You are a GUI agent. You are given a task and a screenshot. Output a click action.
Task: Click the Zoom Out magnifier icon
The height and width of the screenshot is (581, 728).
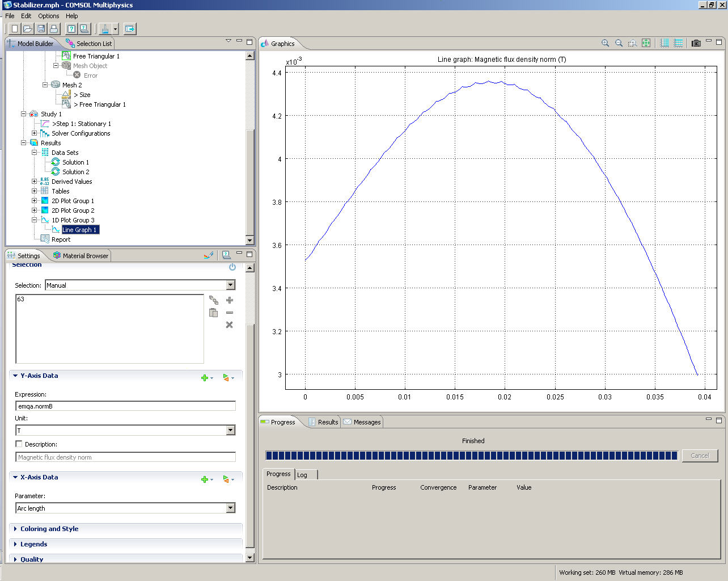point(619,43)
